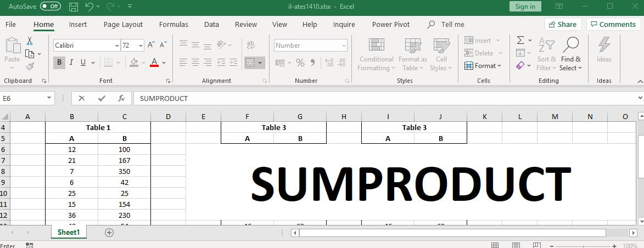Image resolution: width=644 pixels, height=248 pixels.
Task: Expand the Calibri font name dropdown
Action: 116,46
